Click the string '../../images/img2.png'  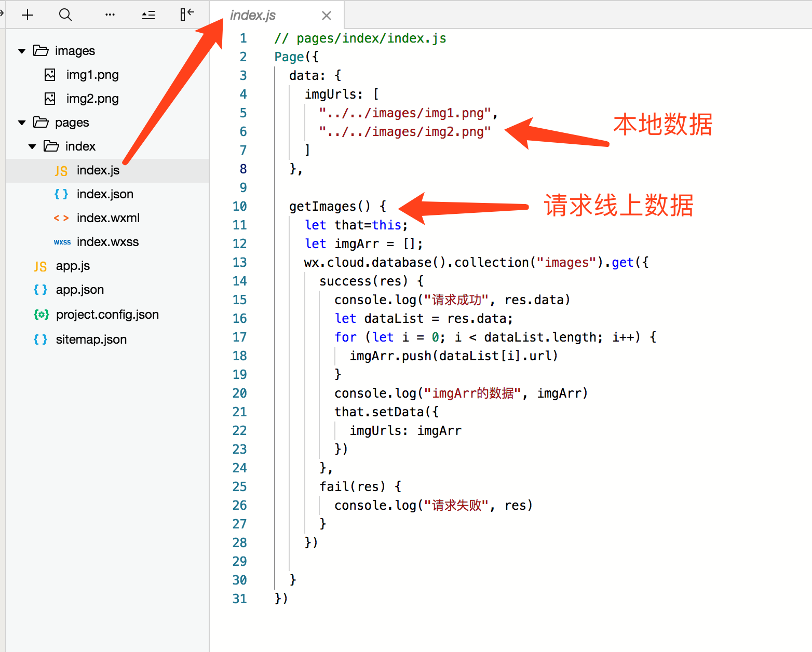coord(405,132)
